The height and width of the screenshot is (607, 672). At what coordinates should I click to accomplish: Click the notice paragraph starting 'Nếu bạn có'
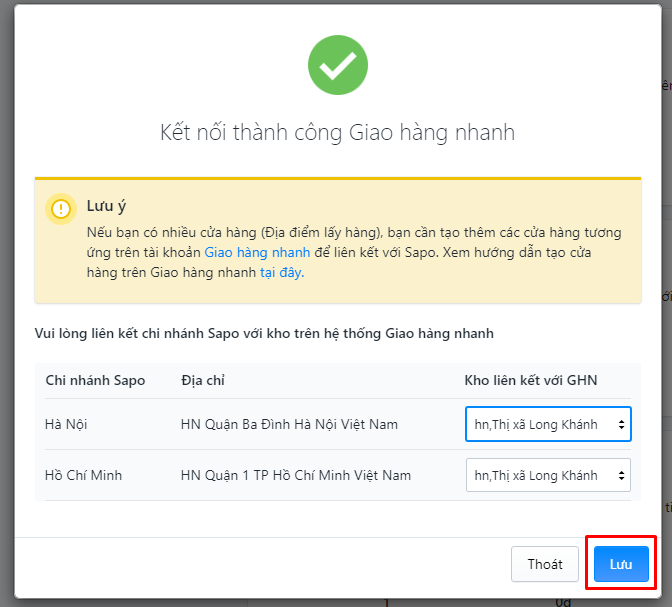354,252
